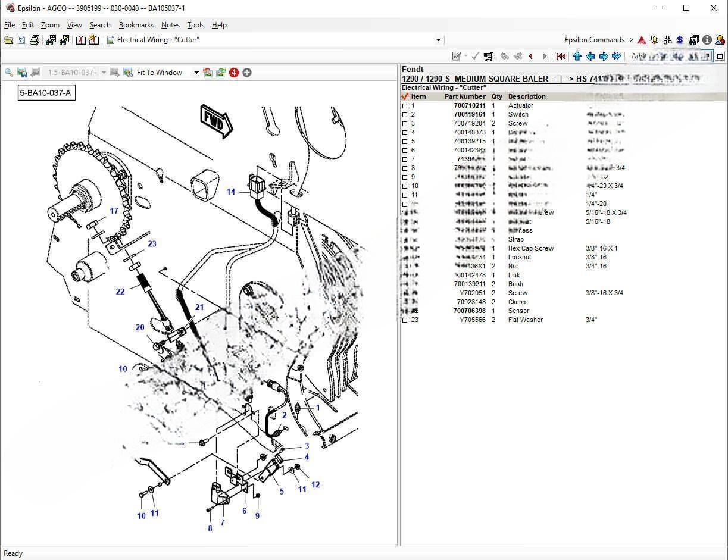Viewport: 728px width, 560px height.
Task: Click the blue dollar sign icon
Action: coord(680,40)
